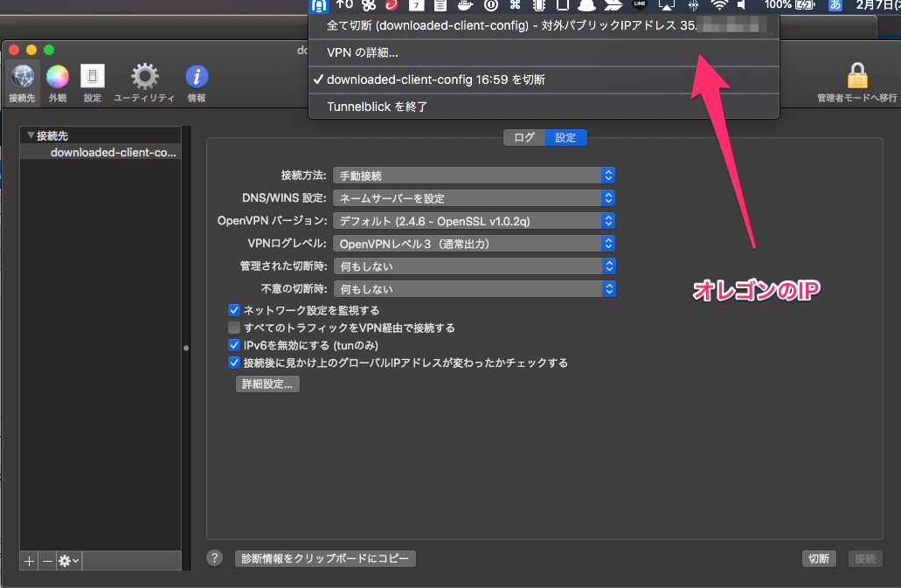This screenshot has height=588, width=901.
Task: Click the minus icon to remove configuration
Action: pos(47,561)
